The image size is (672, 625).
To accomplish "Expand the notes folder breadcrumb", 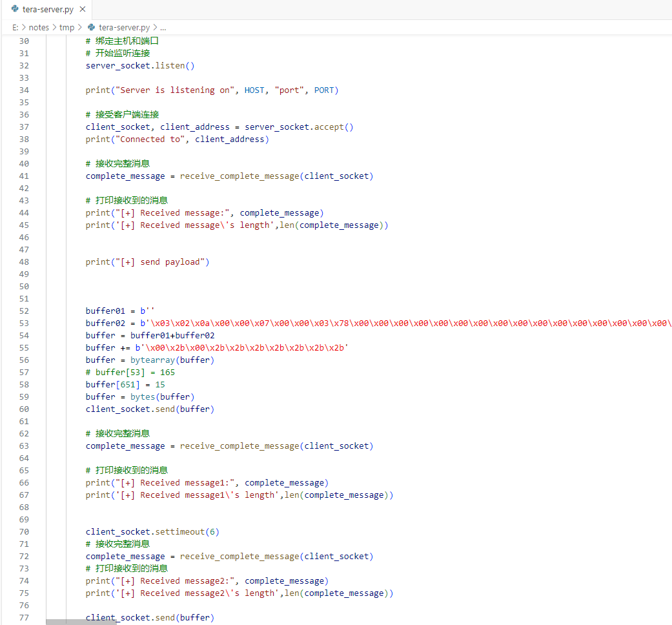I will (x=39, y=28).
